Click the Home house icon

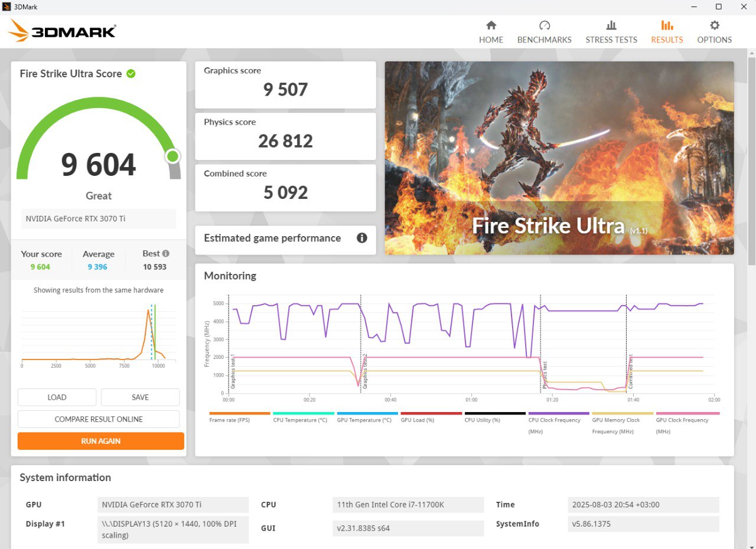tap(491, 25)
